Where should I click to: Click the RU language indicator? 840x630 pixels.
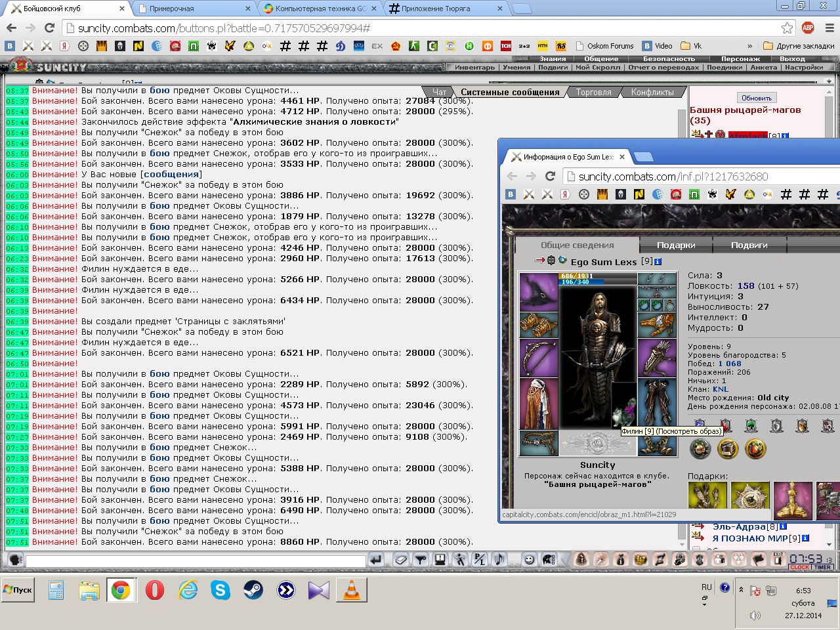706,587
